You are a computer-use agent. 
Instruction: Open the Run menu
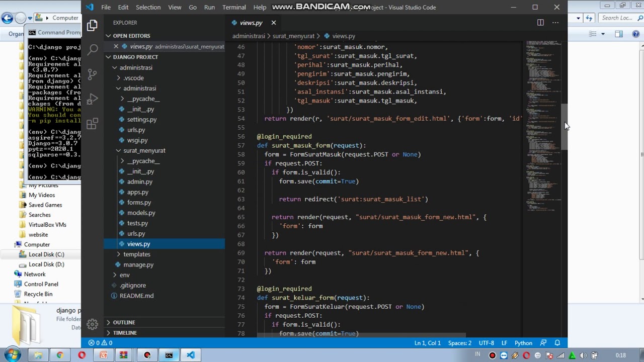(x=209, y=7)
